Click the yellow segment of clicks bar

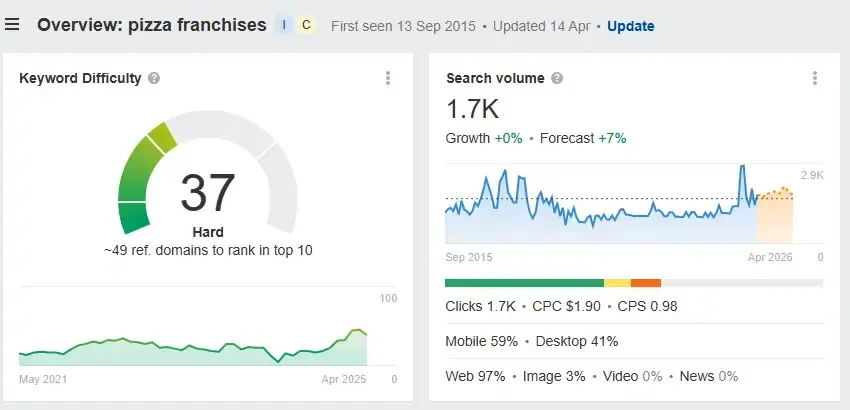click(x=617, y=283)
